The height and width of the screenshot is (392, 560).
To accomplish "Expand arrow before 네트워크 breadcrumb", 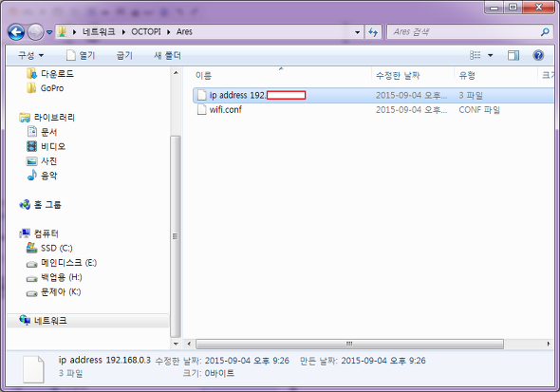I will (74, 31).
